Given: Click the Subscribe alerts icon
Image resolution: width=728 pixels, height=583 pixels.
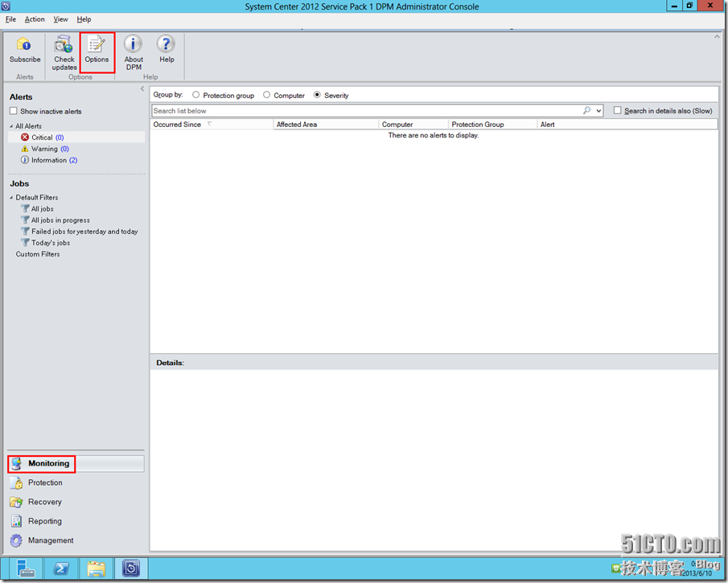Looking at the screenshot, I should (23, 44).
